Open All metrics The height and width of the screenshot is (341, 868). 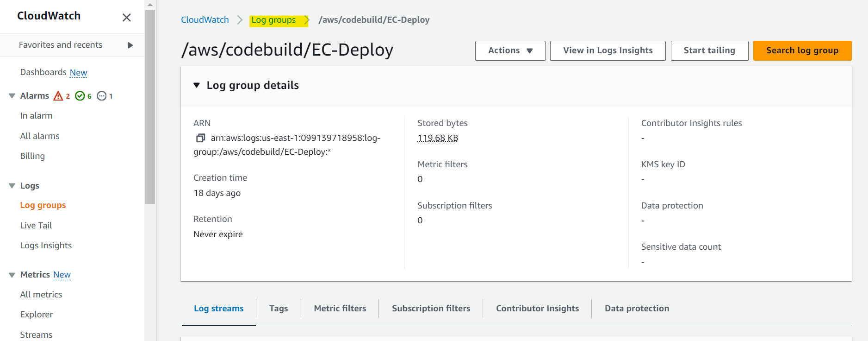coord(41,295)
